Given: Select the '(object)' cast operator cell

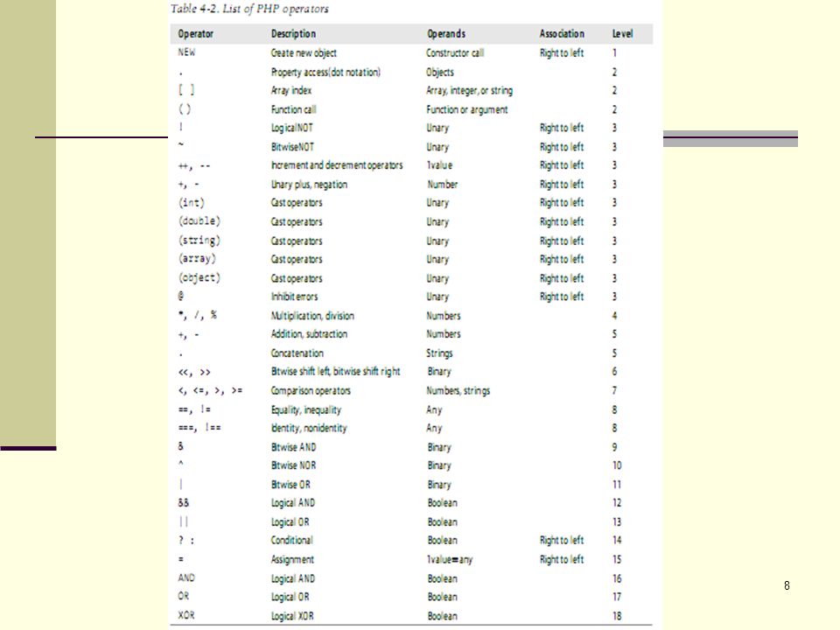Looking at the screenshot, I should pos(199,278).
